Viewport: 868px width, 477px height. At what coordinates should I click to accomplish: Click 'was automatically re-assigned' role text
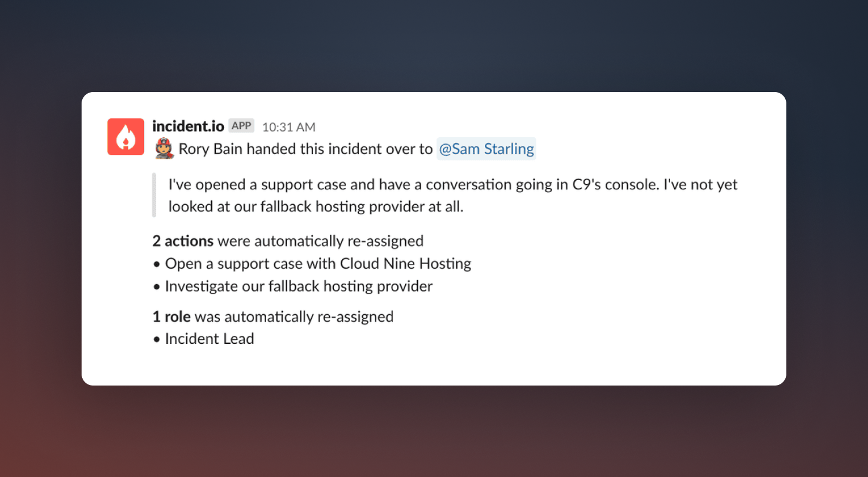point(294,317)
